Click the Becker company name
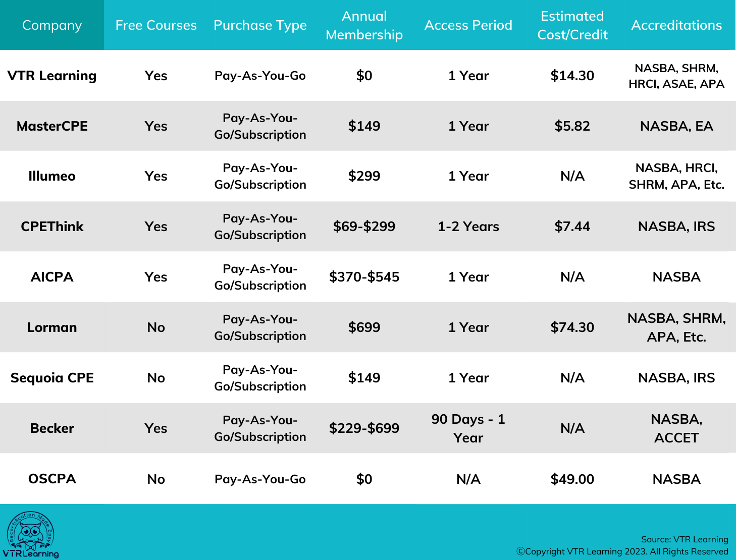Image resolution: width=736 pixels, height=560 pixels. [x=52, y=428]
